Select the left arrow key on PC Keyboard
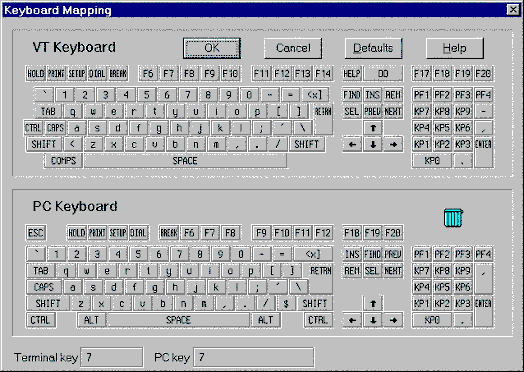The width and height of the screenshot is (524, 372). click(352, 320)
